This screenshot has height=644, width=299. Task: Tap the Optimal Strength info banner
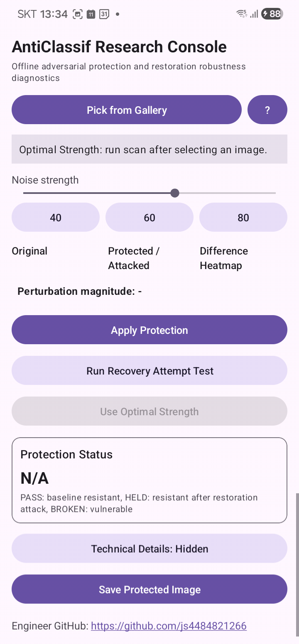pyautogui.click(x=149, y=149)
